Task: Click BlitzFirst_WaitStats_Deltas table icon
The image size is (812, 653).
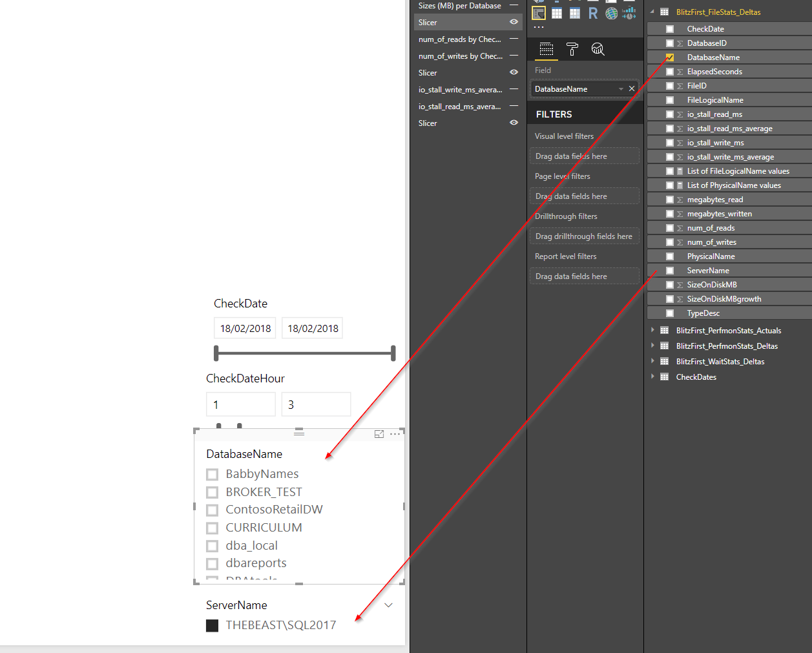Action: (x=664, y=361)
